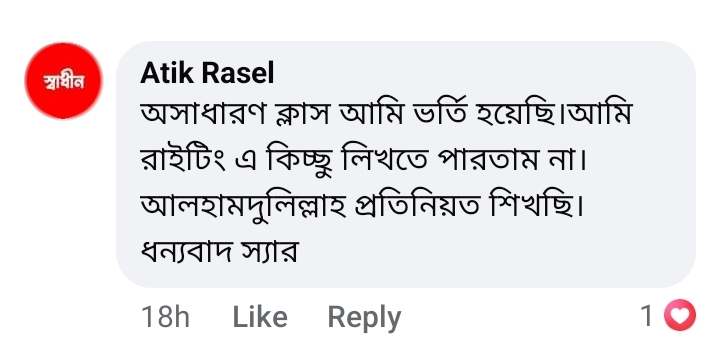Open the red স্বাধীন profile picture

click(63, 81)
